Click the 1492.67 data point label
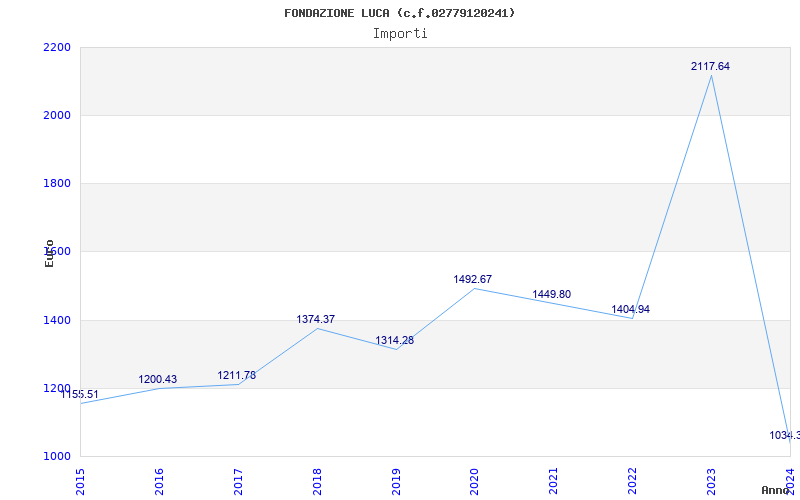Image resolution: width=800 pixels, height=500 pixels. tap(473, 279)
